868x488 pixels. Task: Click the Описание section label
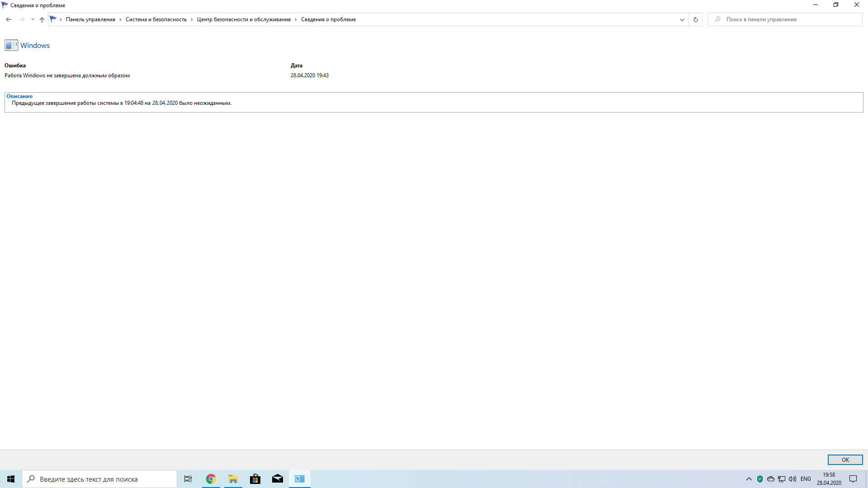19,96
